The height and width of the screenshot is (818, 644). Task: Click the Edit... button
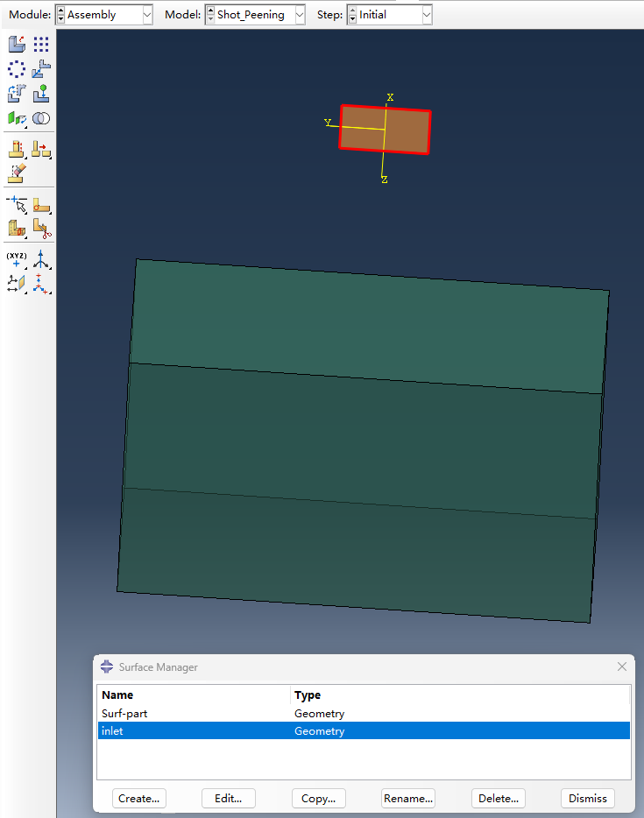tap(229, 798)
